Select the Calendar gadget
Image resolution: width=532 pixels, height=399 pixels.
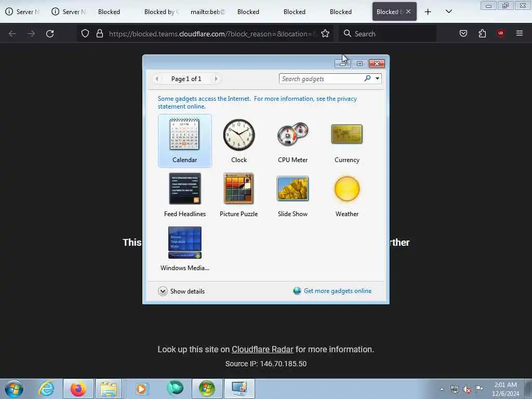184,140
